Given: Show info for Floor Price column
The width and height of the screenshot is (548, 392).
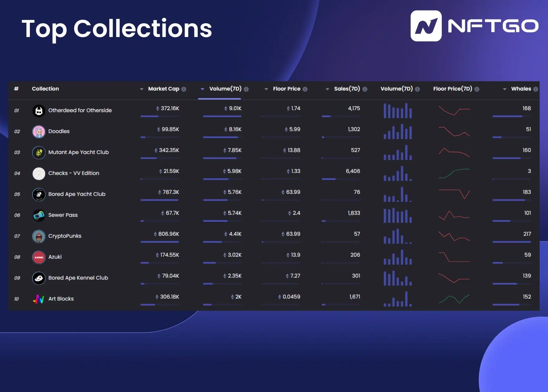Looking at the screenshot, I should pos(305,89).
